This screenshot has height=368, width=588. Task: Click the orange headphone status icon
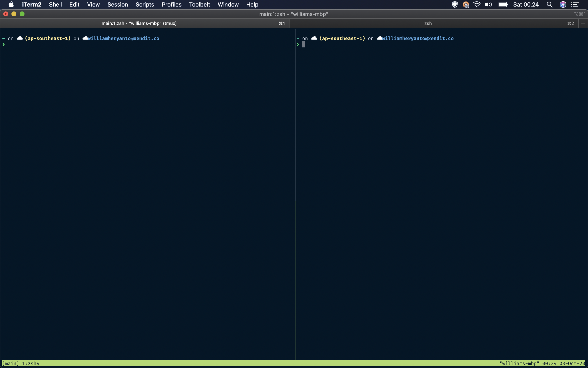tap(466, 4)
